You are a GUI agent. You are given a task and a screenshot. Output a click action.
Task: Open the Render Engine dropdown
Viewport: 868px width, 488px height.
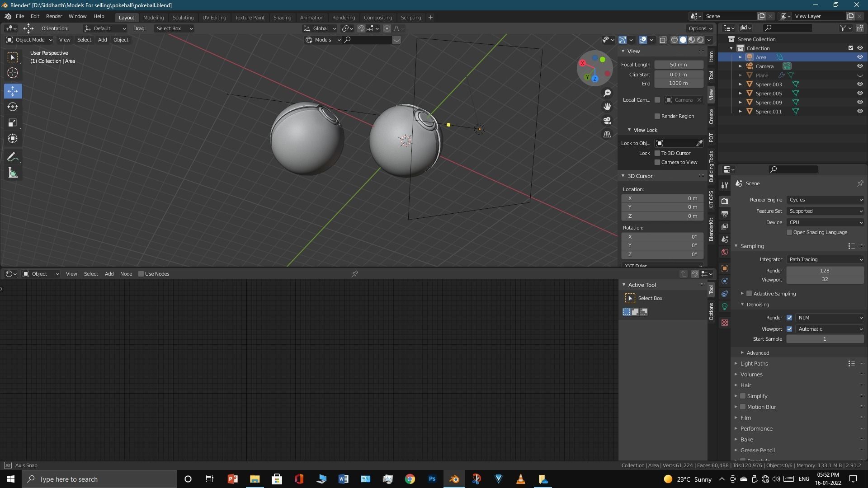pyautogui.click(x=825, y=200)
